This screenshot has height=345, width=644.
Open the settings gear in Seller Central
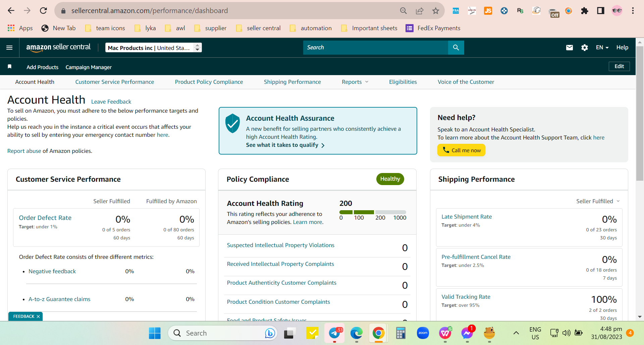(x=584, y=48)
